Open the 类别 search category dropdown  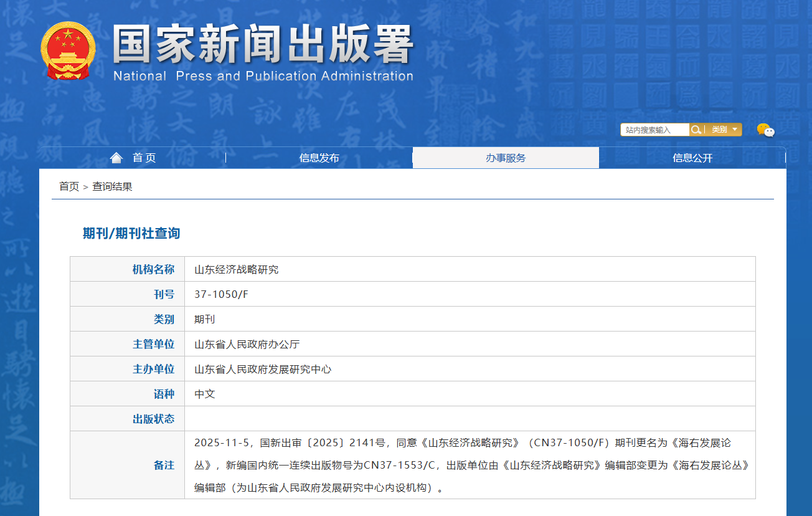click(724, 130)
